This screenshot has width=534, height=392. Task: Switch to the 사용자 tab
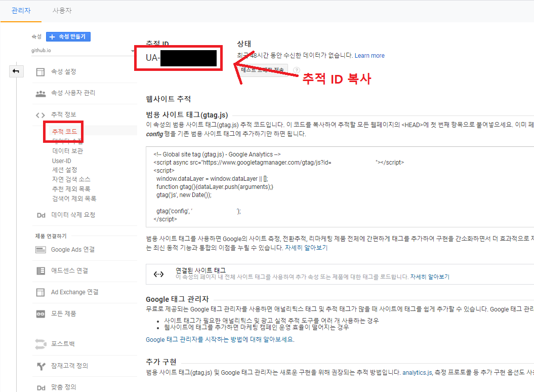(62, 11)
